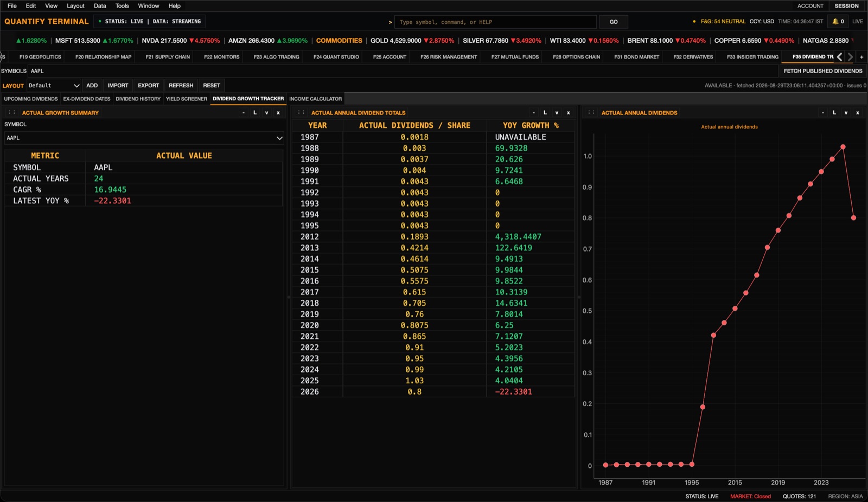The height and width of the screenshot is (502, 868).
Task: Click the 2026 data point on the chart
Action: (853, 218)
